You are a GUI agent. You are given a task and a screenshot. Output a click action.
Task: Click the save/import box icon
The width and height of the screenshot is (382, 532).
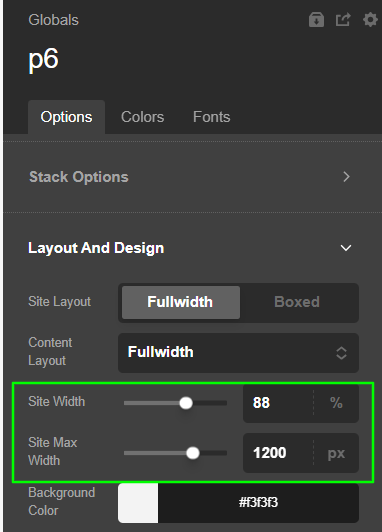click(x=316, y=20)
